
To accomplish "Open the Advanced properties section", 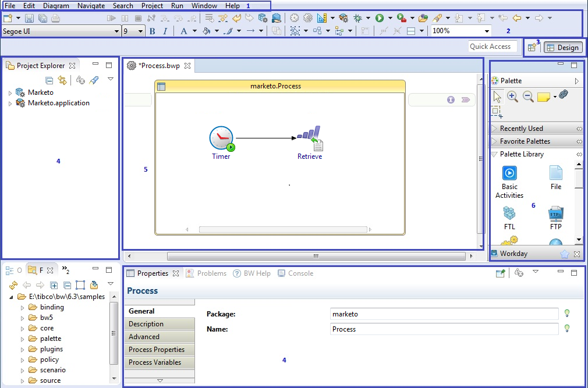I will [160, 337].
